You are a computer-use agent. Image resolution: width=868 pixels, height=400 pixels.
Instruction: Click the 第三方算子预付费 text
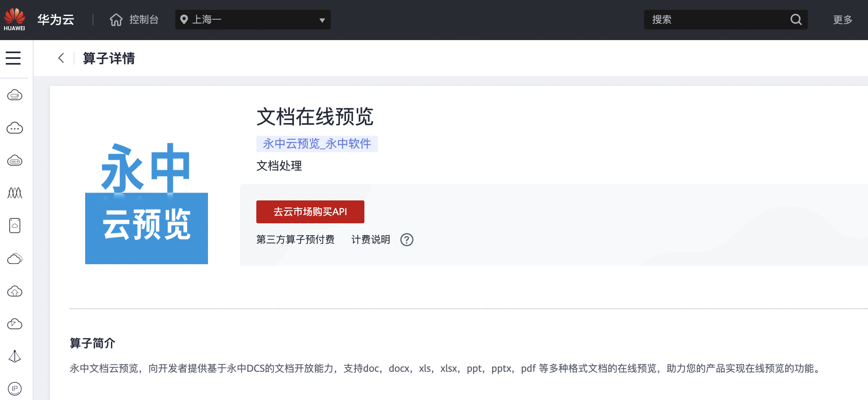[x=296, y=240]
